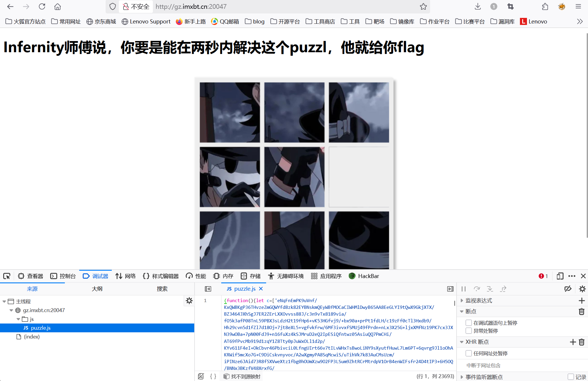Click the XHR URL contains input

(522, 365)
